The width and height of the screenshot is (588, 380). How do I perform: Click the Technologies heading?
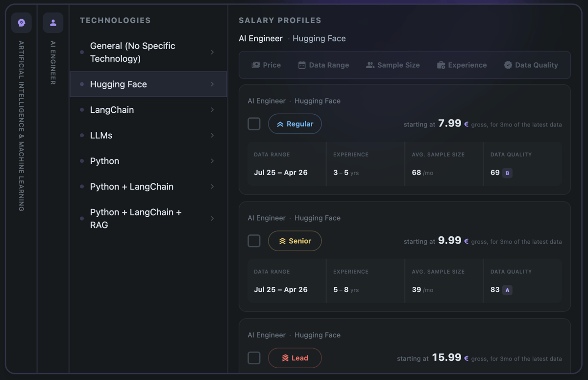(115, 20)
